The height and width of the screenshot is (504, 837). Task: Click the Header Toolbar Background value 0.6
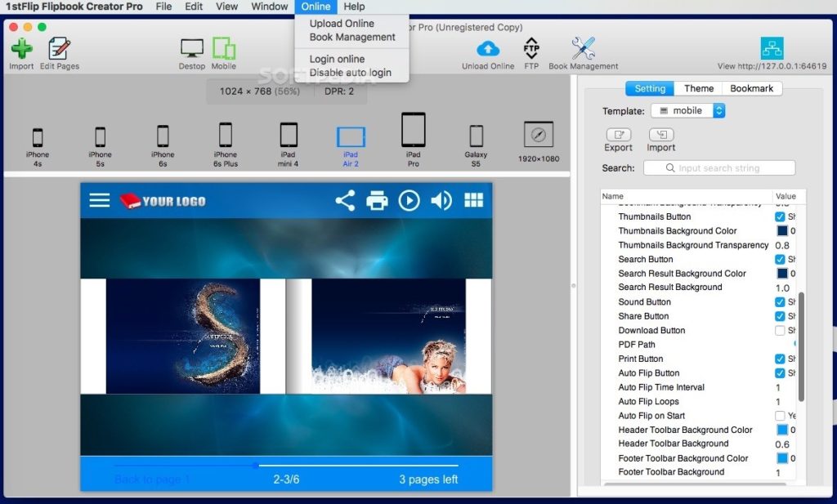coord(782,444)
